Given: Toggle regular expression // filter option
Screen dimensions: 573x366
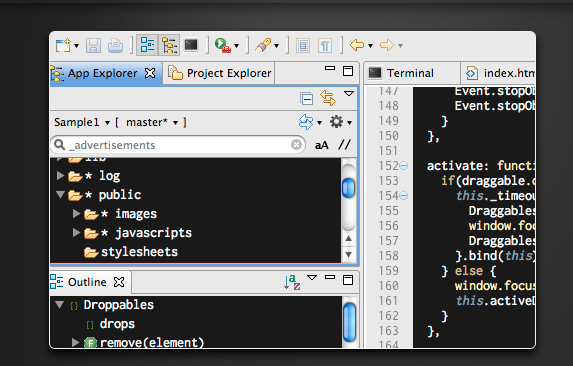Looking at the screenshot, I should point(344,145).
